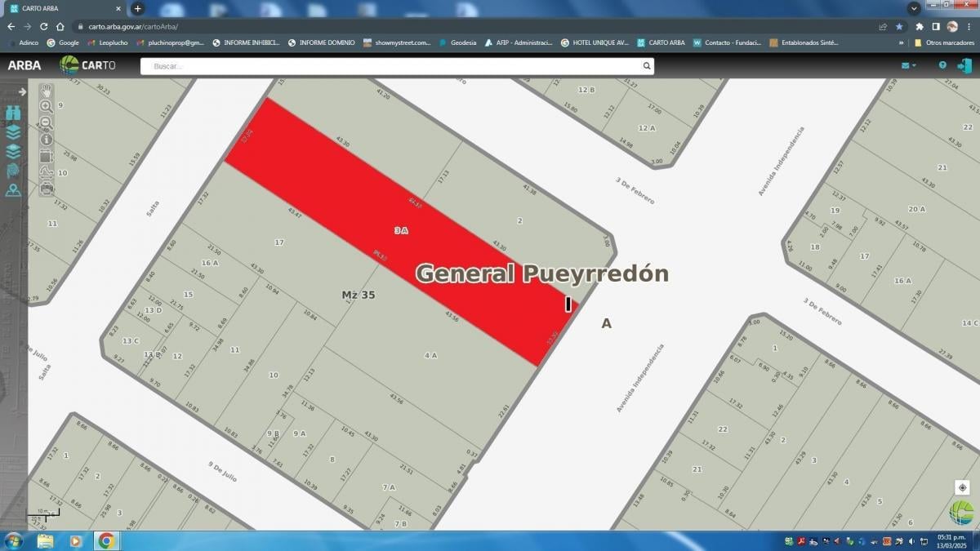Switch to the CARTO ARBA browser tab
Viewport: 980px width, 551px height.
63,8
